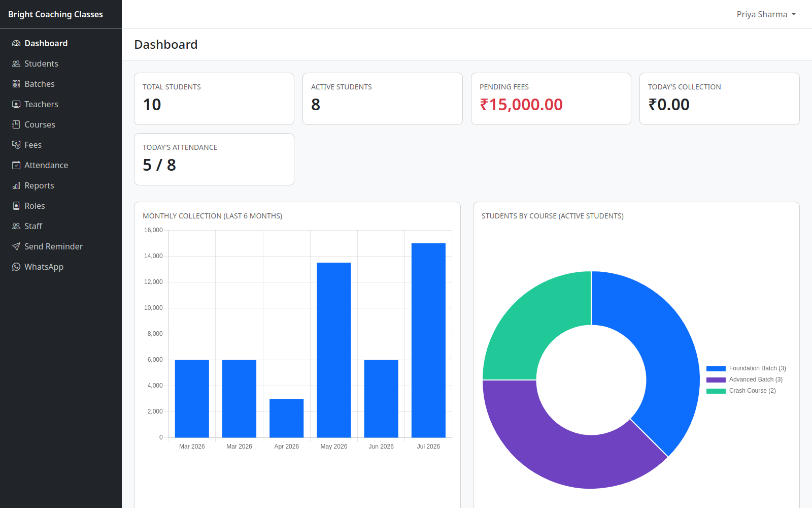812x508 pixels.
Task: Click the WhatsApp logo icon
Action: coord(16,267)
